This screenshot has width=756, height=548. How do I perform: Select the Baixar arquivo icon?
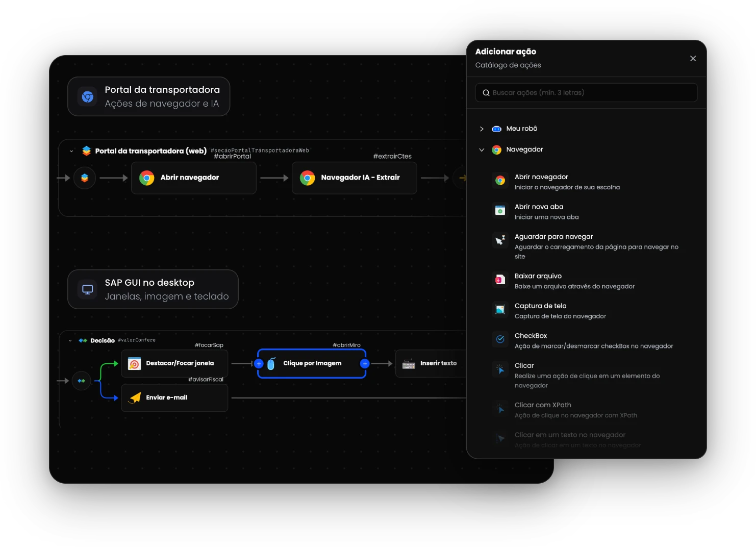(500, 280)
